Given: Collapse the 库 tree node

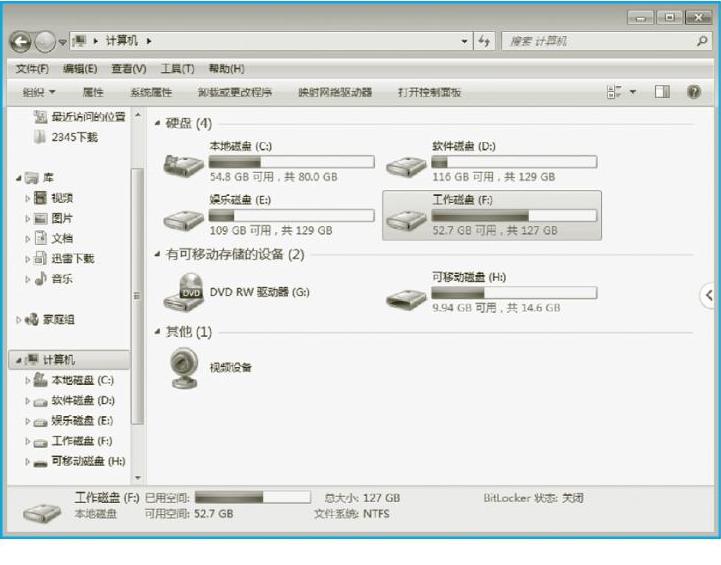Looking at the screenshot, I should pyautogui.click(x=19, y=177).
